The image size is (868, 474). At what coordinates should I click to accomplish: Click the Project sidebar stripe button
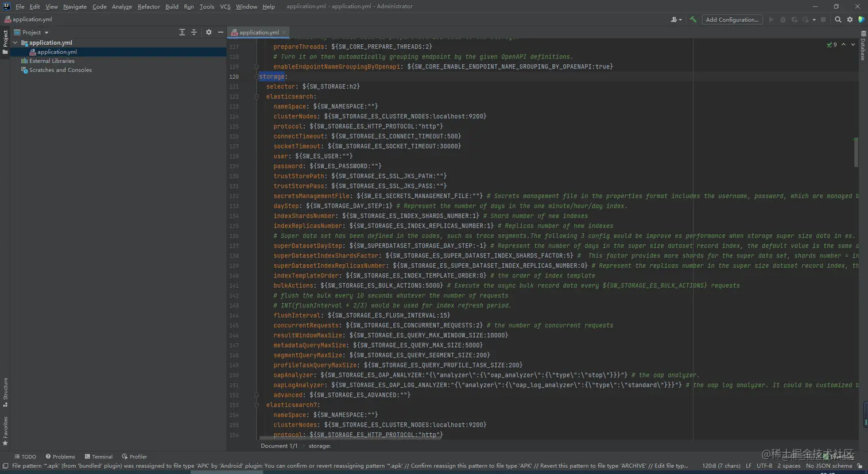tap(5, 43)
